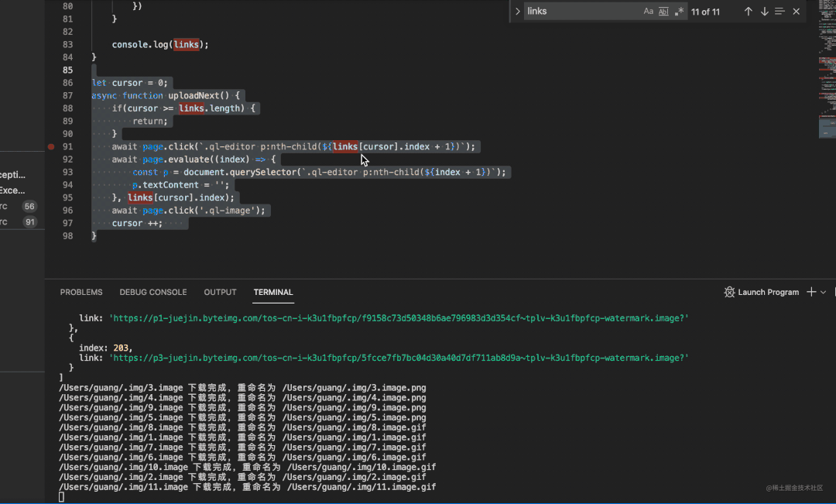The height and width of the screenshot is (504, 836).
Task: Open the p3-juejin image link in terminal
Action: (399, 358)
